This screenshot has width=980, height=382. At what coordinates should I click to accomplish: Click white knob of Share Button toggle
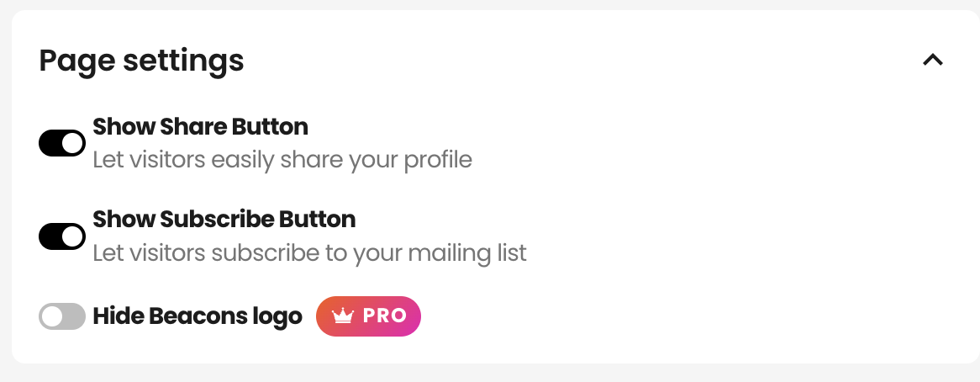[x=73, y=143]
